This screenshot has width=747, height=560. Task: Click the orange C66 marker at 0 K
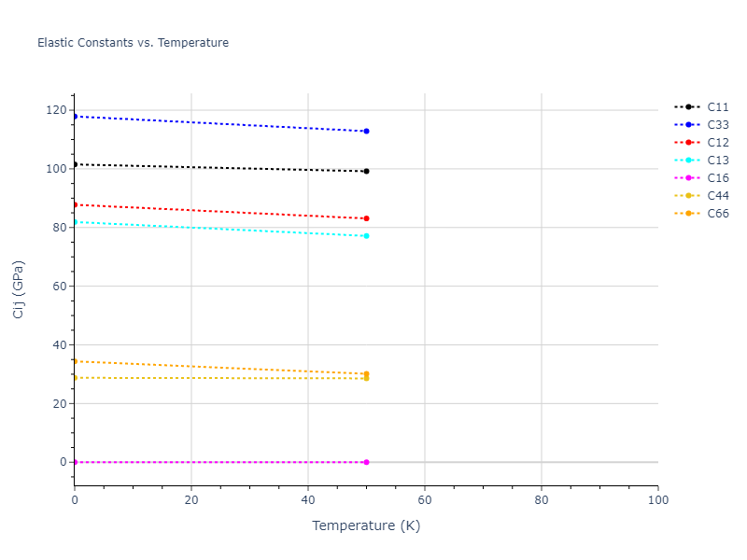[x=75, y=361]
